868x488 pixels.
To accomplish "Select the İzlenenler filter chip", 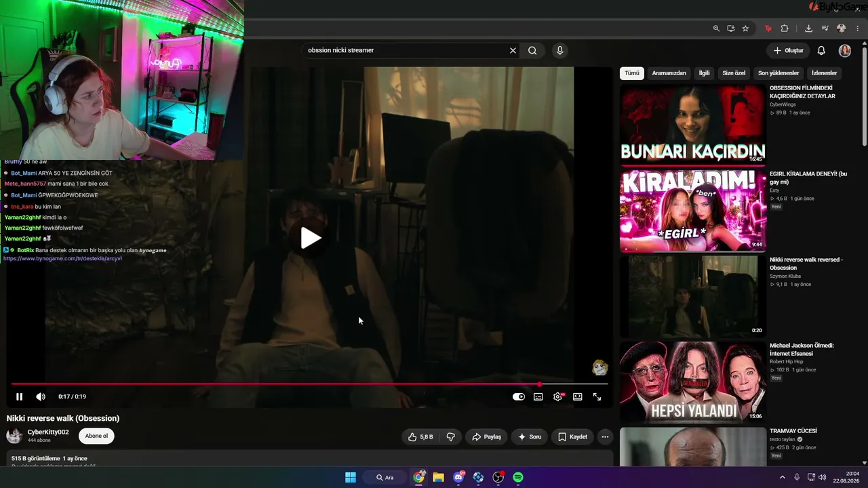I will pyautogui.click(x=825, y=73).
